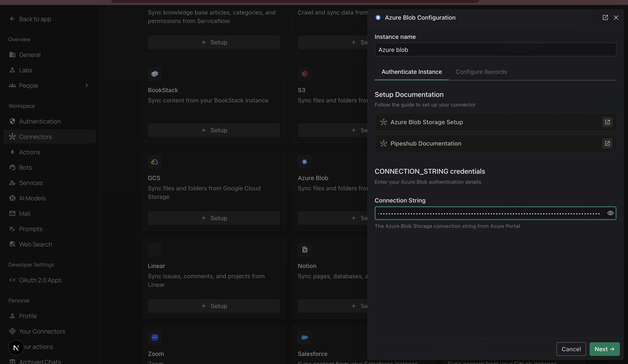Open the Authentication settings
This screenshot has height=364, width=628.
click(49, 121)
